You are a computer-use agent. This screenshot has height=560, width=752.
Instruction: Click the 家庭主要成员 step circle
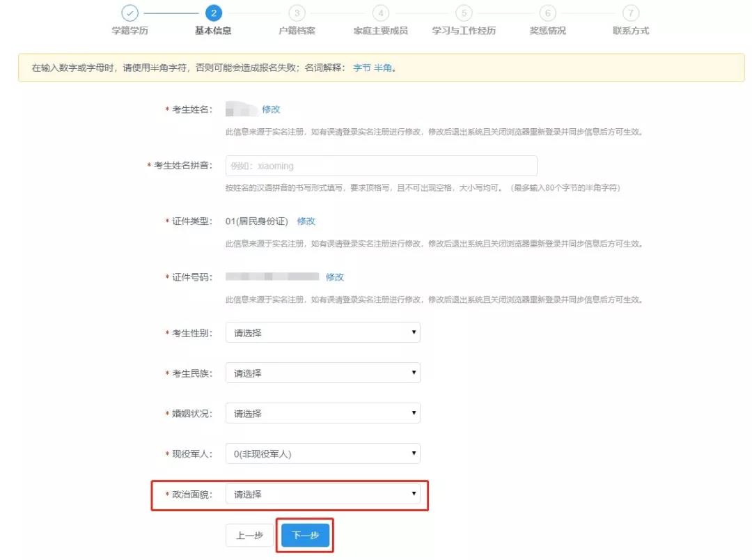[x=380, y=12]
